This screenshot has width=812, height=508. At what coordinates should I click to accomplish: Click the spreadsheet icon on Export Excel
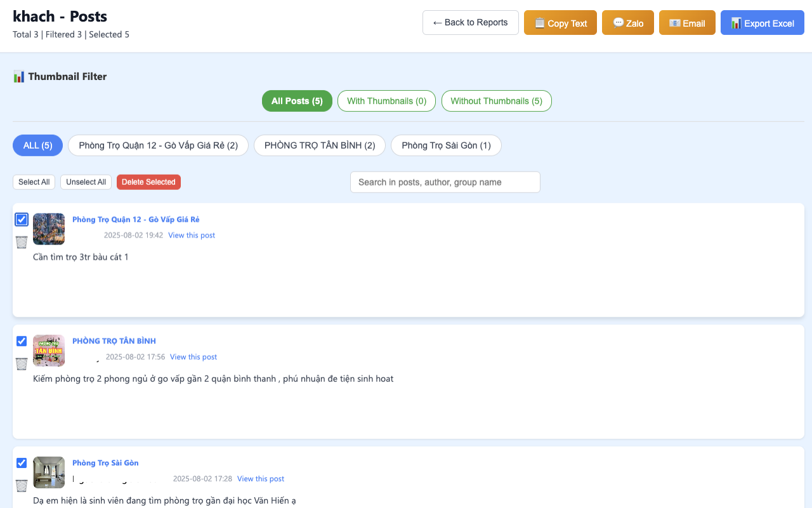point(735,23)
